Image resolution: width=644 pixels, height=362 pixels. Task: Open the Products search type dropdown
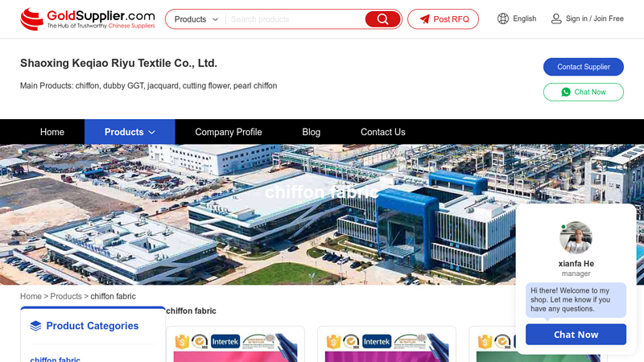[196, 19]
